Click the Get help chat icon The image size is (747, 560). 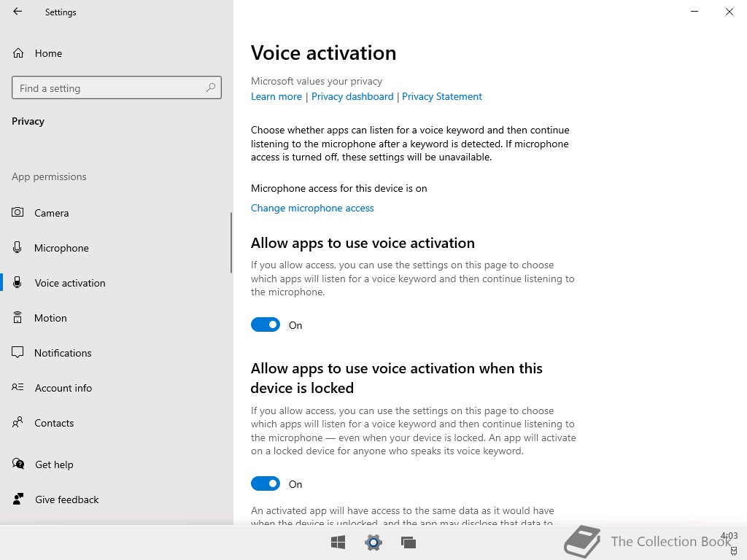click(18, 464)
